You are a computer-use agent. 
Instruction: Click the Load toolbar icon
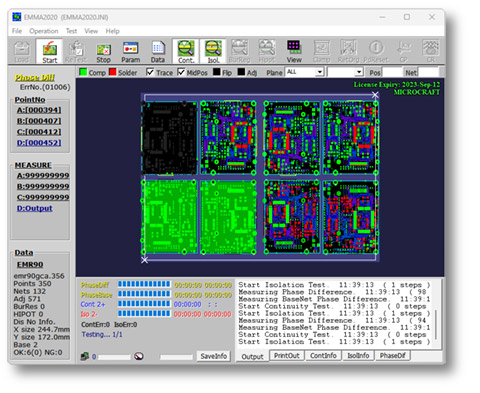coord(21,51)
